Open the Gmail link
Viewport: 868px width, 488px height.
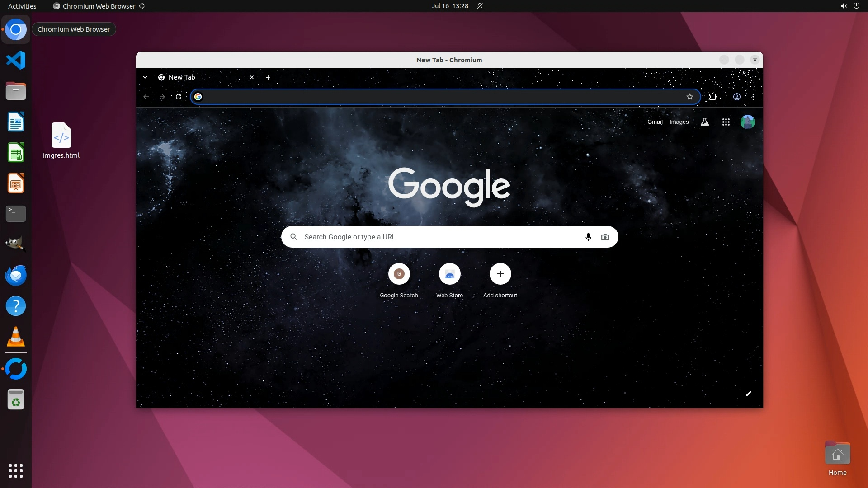pos(655,122)
